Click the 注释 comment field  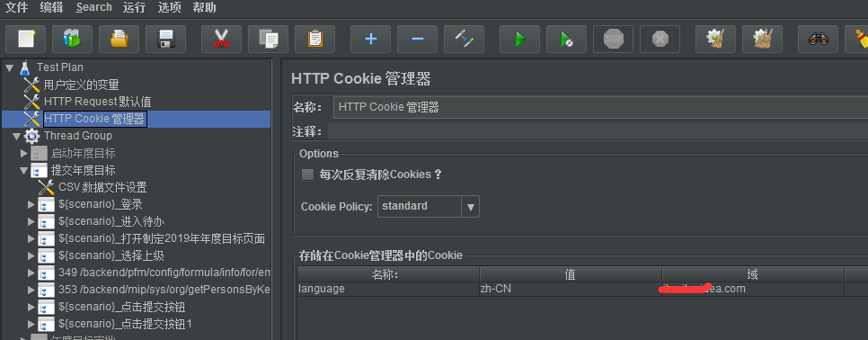click(x=598, y=132)
